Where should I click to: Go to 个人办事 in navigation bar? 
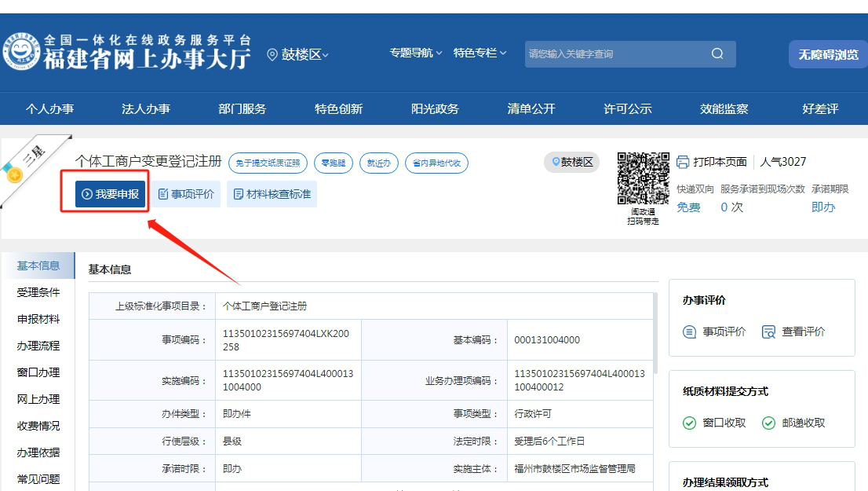[x=49, y=109]
